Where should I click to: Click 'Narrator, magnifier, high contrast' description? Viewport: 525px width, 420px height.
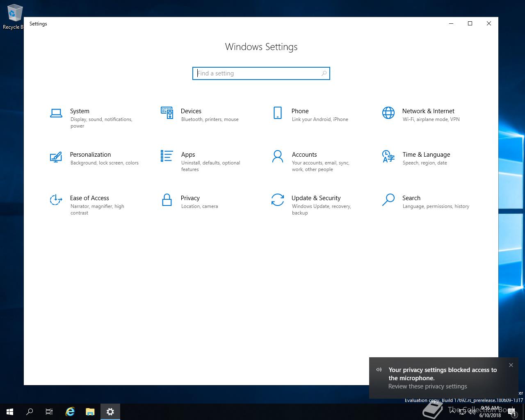pyautogui.click(x=97, y=210)
